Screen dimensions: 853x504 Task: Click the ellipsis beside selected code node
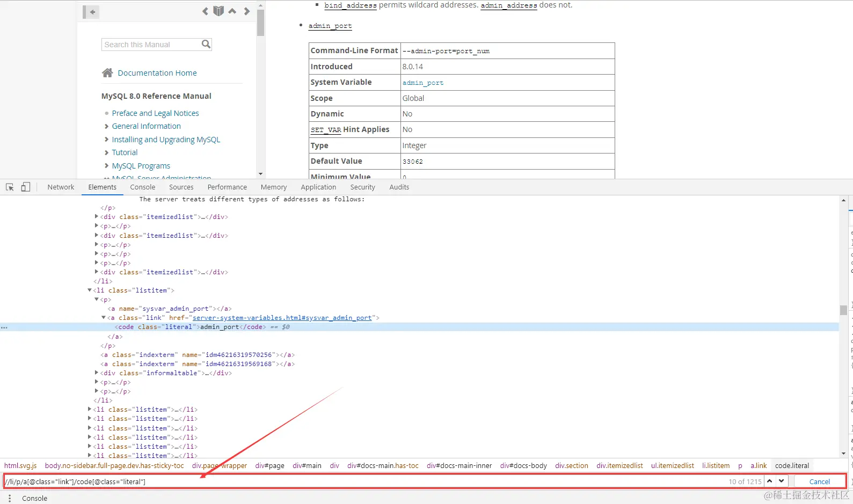pos(4,327)
